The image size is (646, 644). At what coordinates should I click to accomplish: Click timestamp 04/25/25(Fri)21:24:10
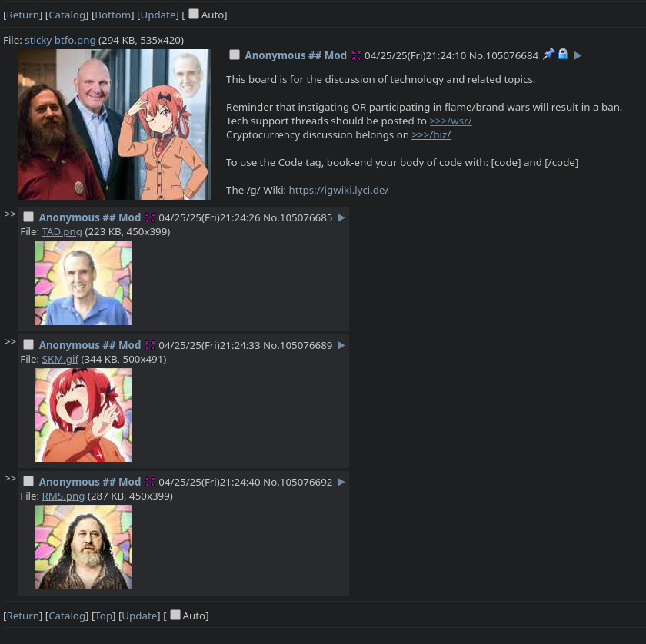pos(415,55)
